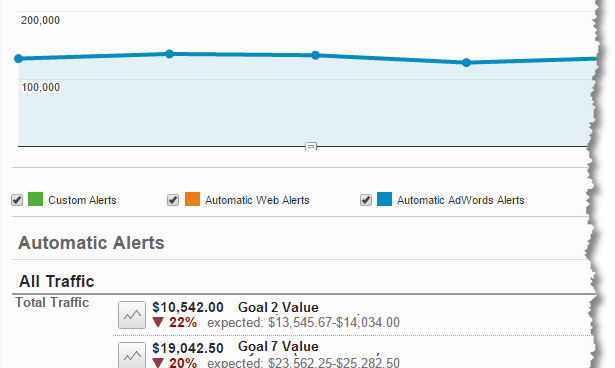The image size is (615, 368).
Task: Click the Automatic Alerts heading
Action: coord(91,243)
